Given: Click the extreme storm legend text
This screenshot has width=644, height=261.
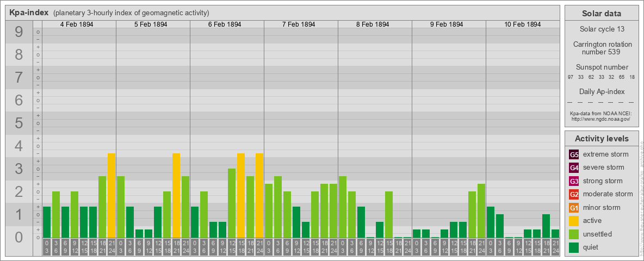Looking at the screenshot, I should tap(606, 155).
